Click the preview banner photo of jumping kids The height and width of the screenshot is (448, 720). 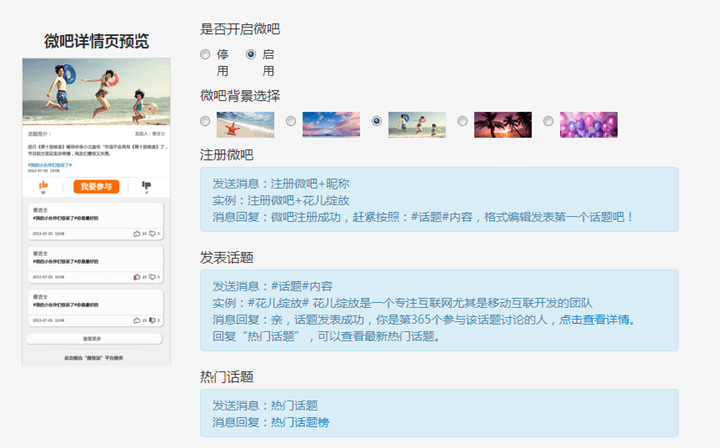(96, 91)
